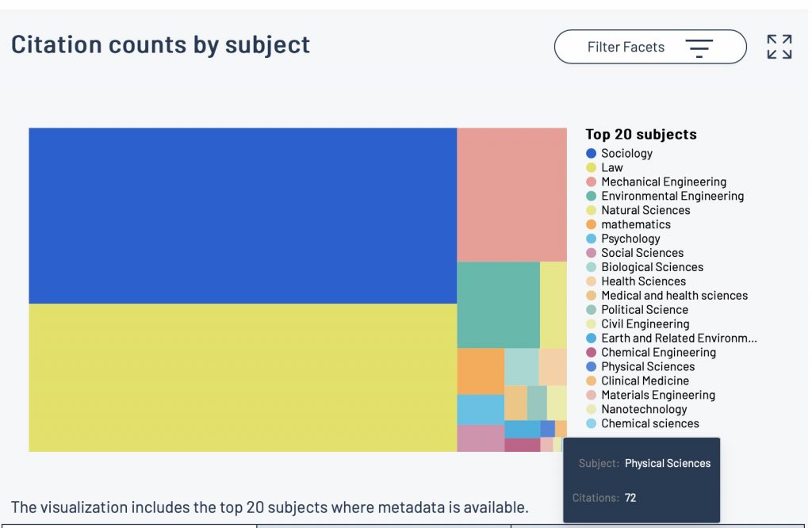Click the teal Environmental Engineering treemap tile
Screen dimensions: 812x528
coord(498,304)
